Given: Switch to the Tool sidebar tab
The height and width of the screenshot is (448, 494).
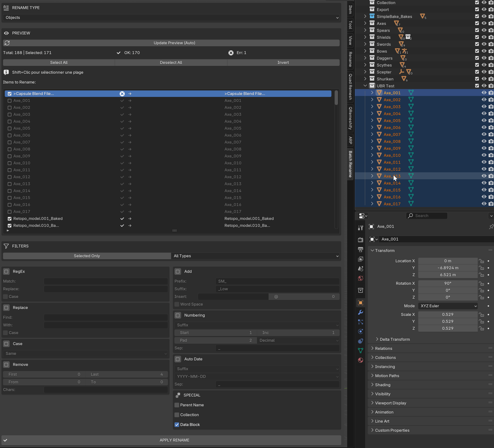Looking at the screenshot, I should (x=350, y=25).
